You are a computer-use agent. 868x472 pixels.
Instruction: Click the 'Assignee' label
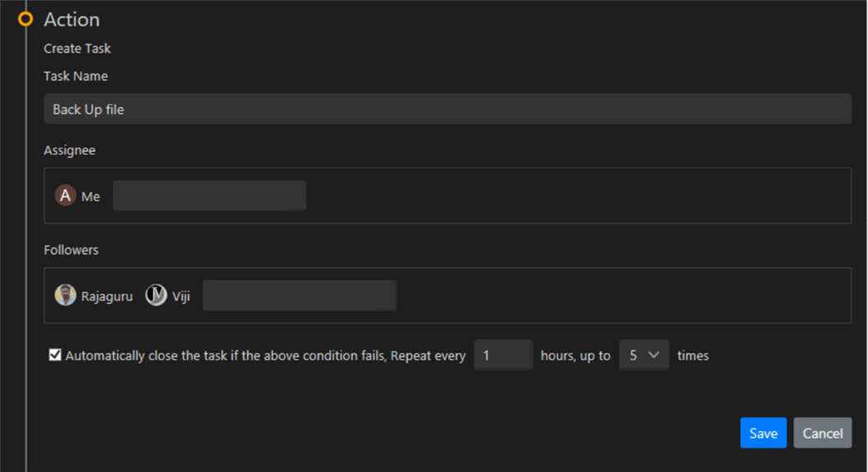click(x=70, y=151)
